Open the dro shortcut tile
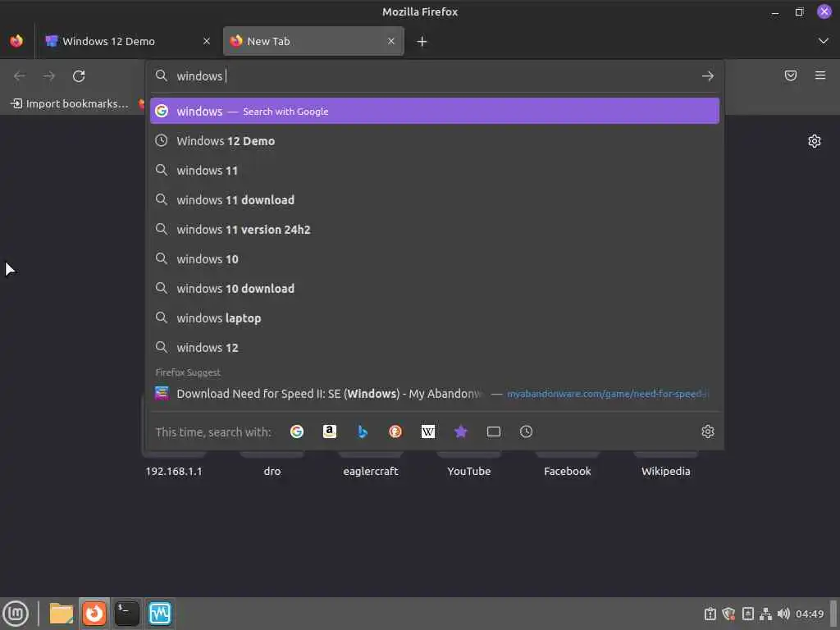 click(x=272, y=472)
